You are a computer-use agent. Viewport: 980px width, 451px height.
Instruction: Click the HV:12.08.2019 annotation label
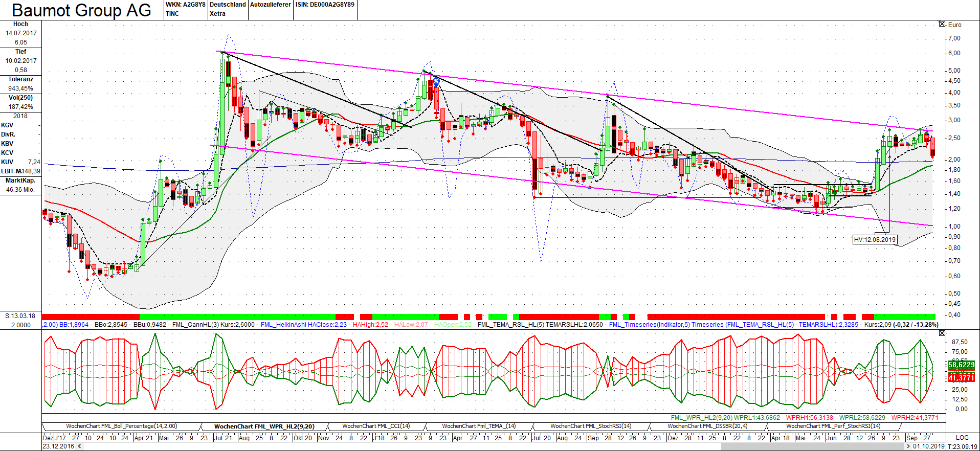[x=875, y=239]
